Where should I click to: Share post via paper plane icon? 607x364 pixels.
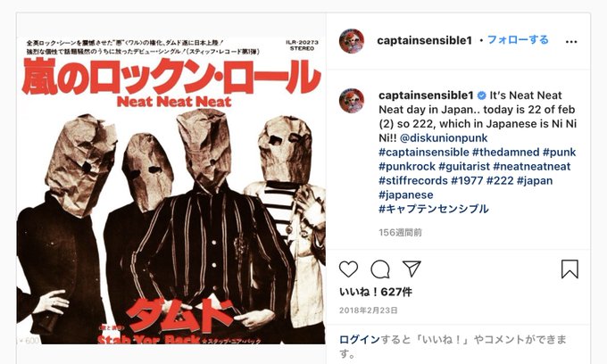(x=412, y=268)
